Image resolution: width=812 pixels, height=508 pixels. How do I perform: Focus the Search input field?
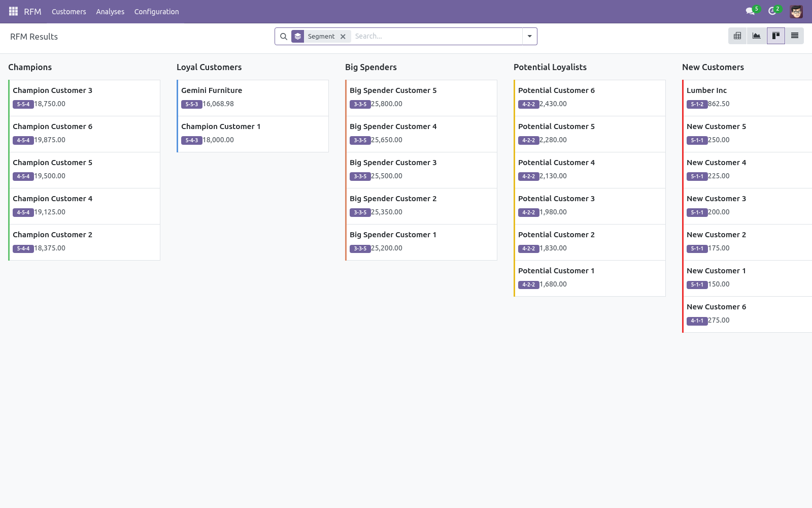[436, 37]
